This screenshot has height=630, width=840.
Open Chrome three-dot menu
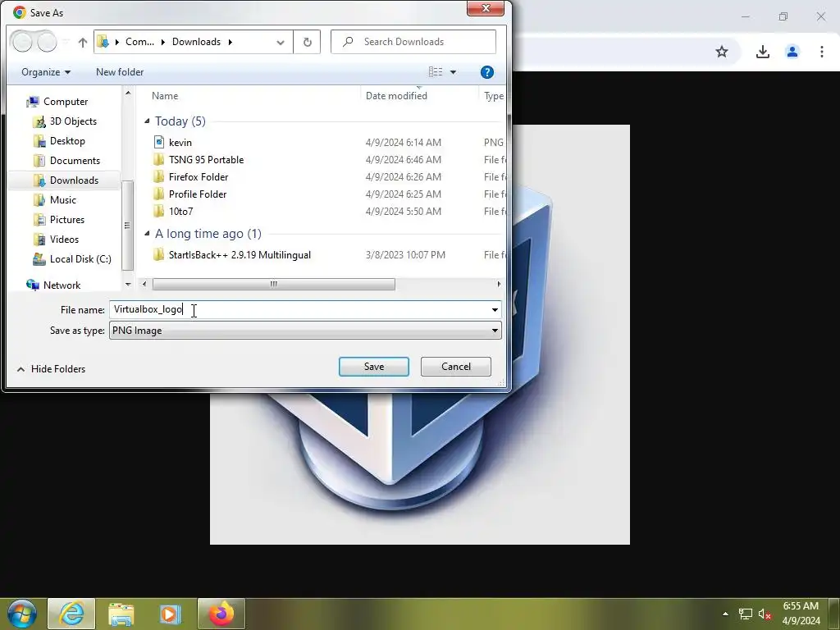(x=821, y=52)
